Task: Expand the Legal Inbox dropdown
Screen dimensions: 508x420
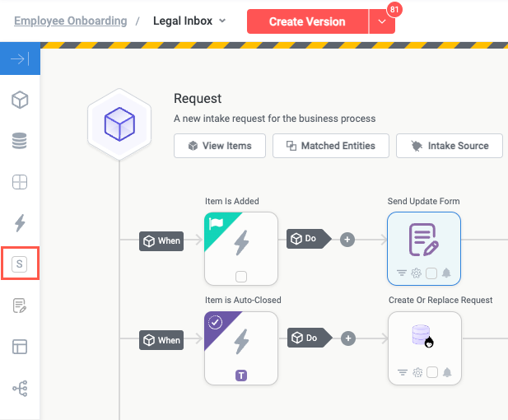Action: [x=222, y=21]
